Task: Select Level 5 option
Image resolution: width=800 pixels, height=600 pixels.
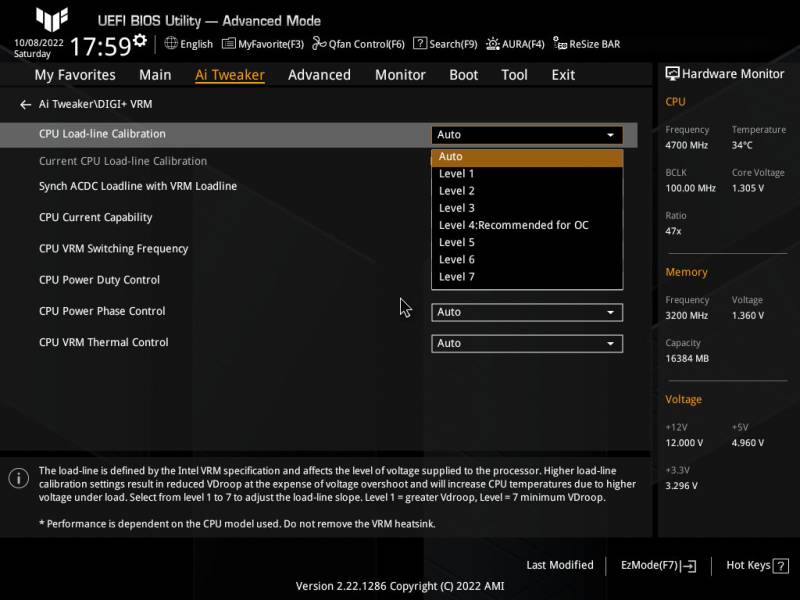Action: pyautogui.click(x=527, y=243)
